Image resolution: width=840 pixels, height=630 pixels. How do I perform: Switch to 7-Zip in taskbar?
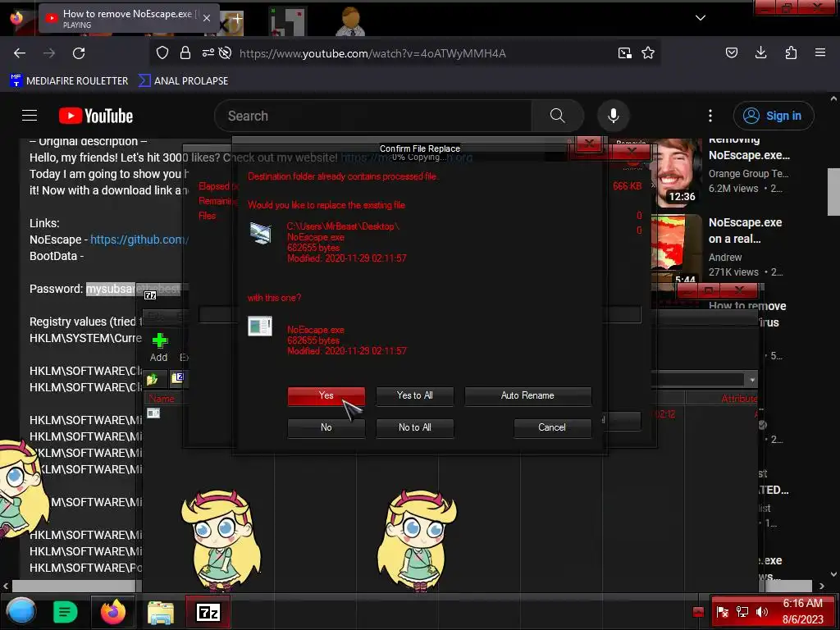(x=208, y=612)
